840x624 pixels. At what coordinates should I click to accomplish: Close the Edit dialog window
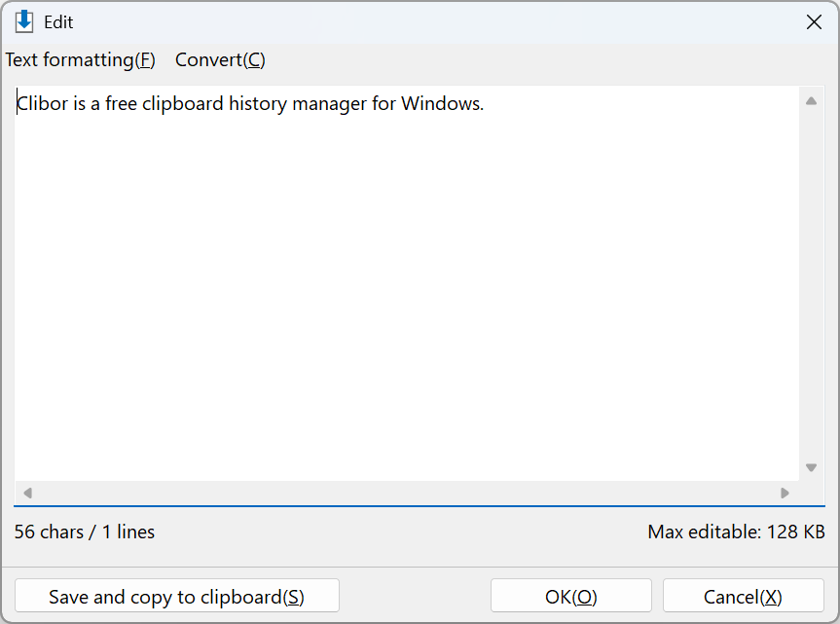pos(814,22)
